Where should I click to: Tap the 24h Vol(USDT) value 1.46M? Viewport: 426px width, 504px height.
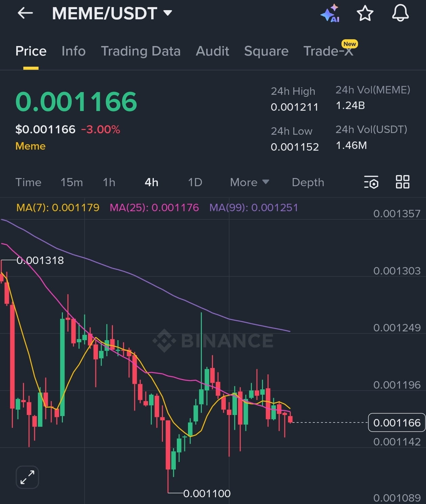[x=351, y=145]
